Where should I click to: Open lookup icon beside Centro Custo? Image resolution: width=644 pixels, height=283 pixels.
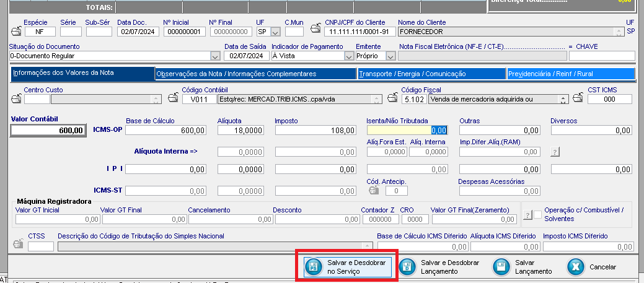point(17,98)
